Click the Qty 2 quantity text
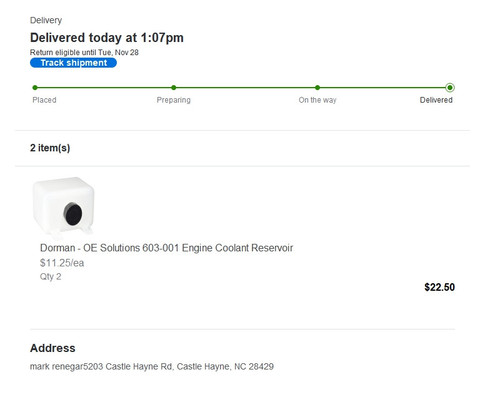Viewport: 500px width, 414px height. point(51,277)
